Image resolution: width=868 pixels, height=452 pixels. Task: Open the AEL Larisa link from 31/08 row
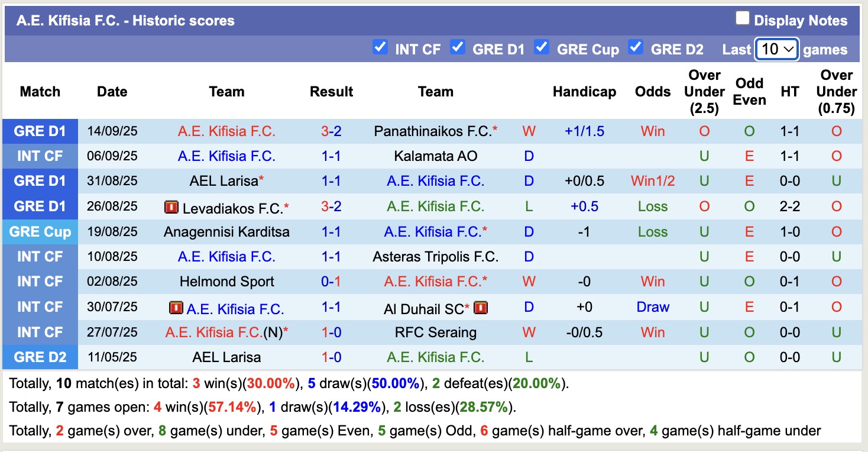[x=224, y=181]
